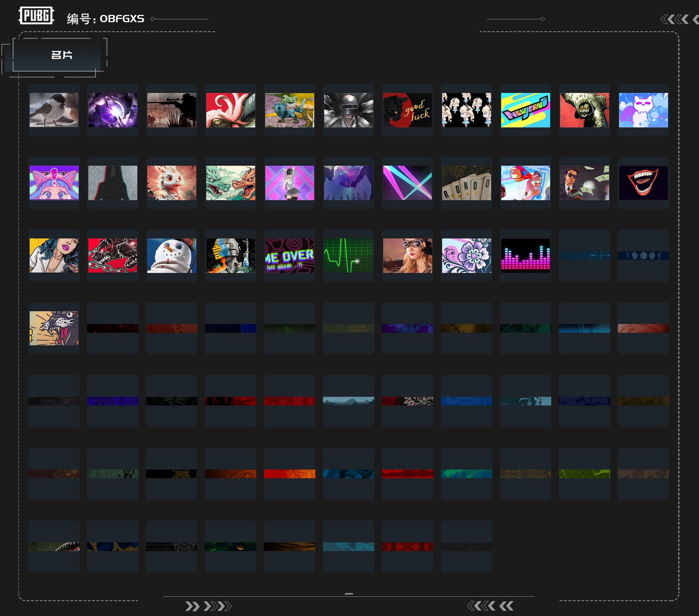Pick the snowman nameplate
This screenshot has width=699, height=616.
click(171, 255)
